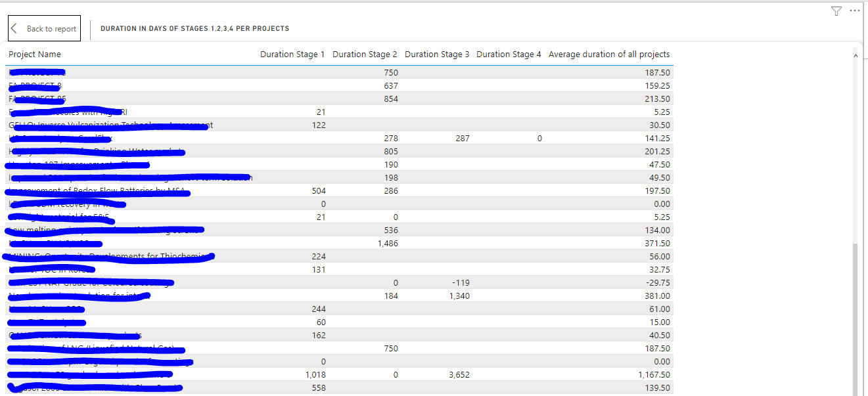
Task: Select the average cell showing 30.50
Action: 660,125
